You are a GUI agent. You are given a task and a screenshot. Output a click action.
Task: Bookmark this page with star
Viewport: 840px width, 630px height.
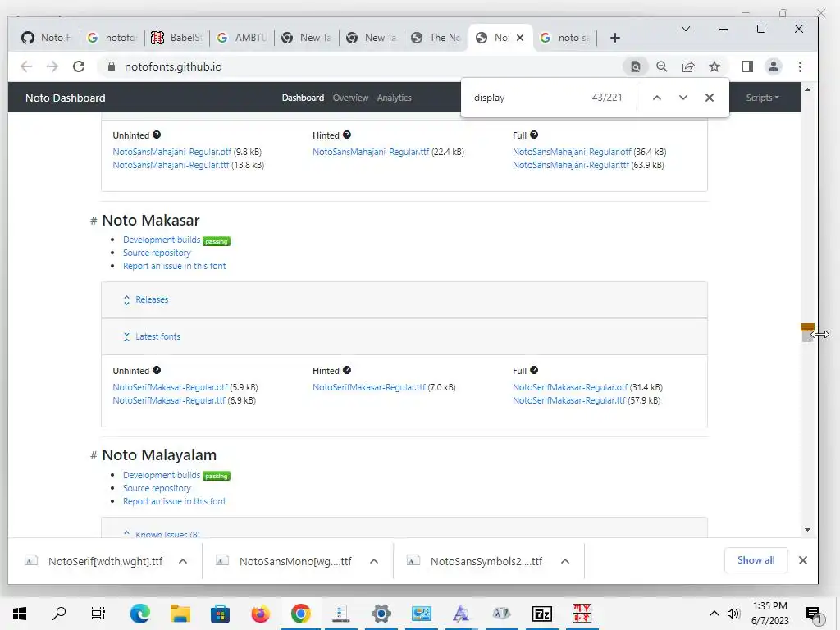coord(714,66)
